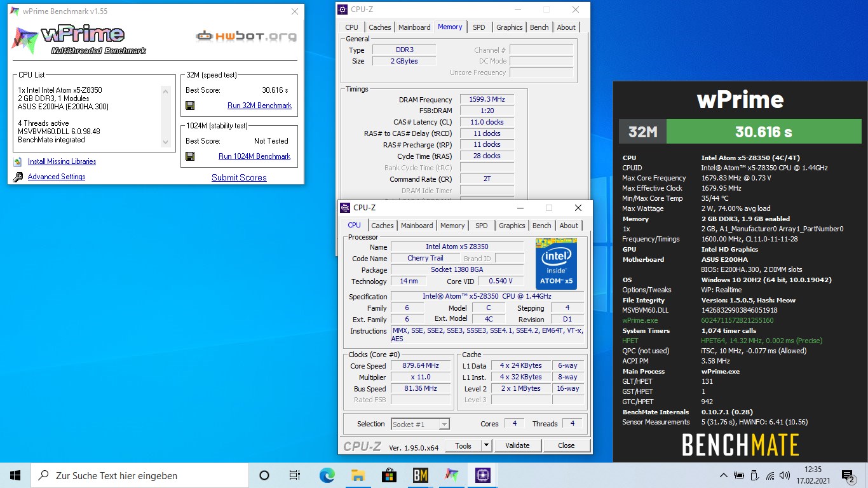This screenshot has height=488, width=868.
Task: Click the Advanced Settings wrench icon
Action: click(18, 177)
